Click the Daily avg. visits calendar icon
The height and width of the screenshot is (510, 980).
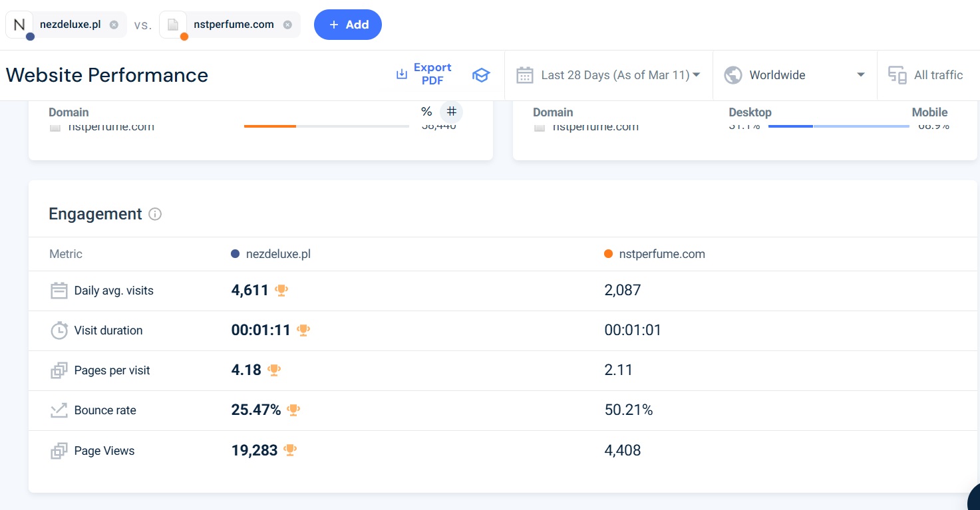click(59, 291)
